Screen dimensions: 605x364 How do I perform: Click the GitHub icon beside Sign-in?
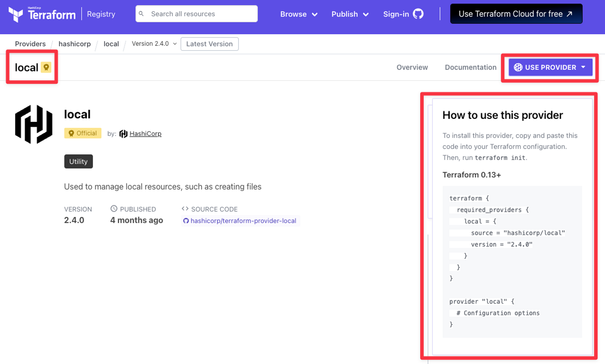(x=418, y=14)
